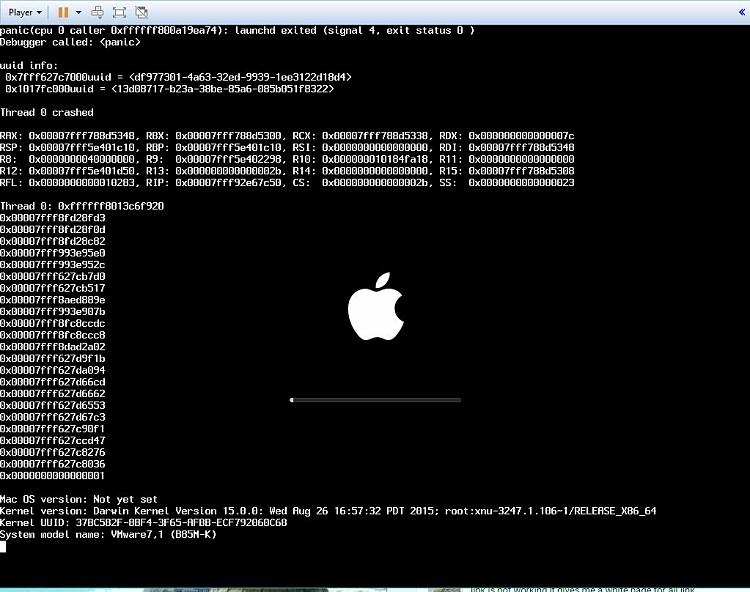Click the RFL register row
Screen dimensions: 750x592
coord(287,183)
